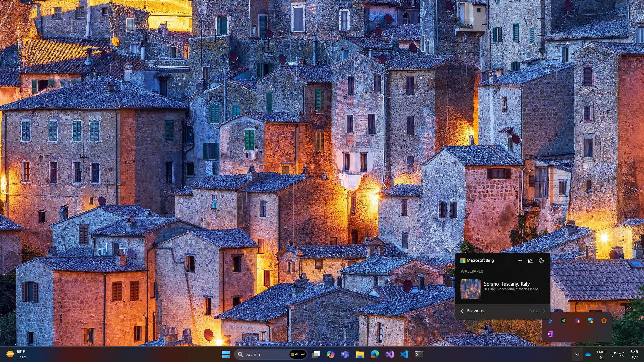The width and height of the screenshot is (644, 362).
Task: Open Copilot from the taskbar
Action: coord(331,354)
